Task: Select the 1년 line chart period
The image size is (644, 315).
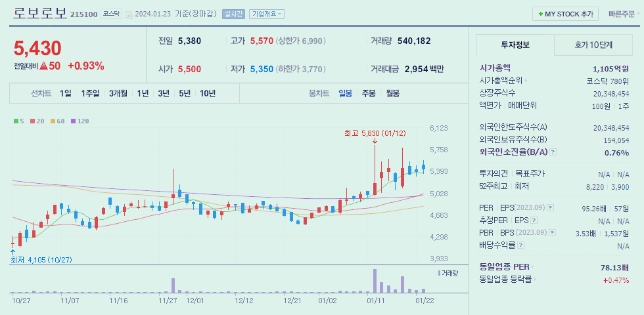Action: click(x=143, y=93)
